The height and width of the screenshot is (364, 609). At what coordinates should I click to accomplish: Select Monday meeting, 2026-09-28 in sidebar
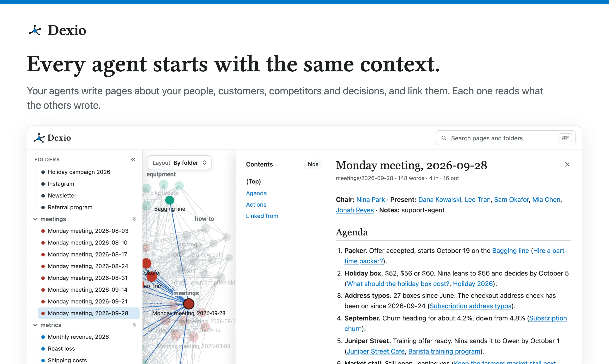88,313
